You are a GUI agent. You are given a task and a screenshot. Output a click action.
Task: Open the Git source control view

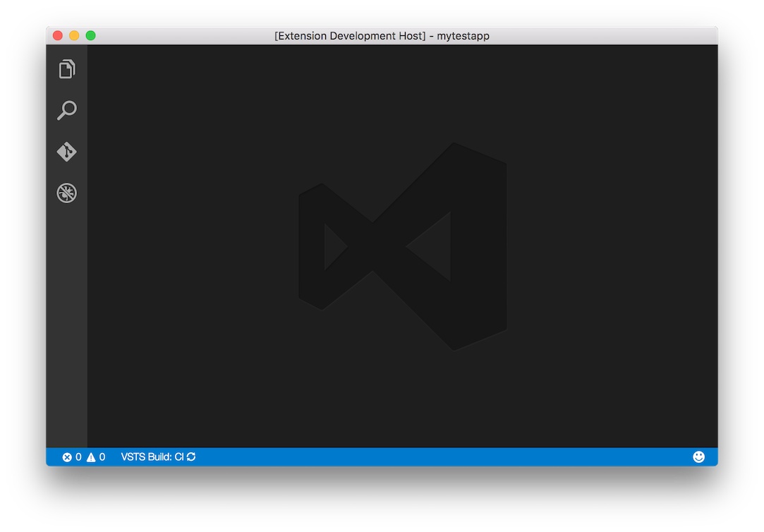point(67,152)
